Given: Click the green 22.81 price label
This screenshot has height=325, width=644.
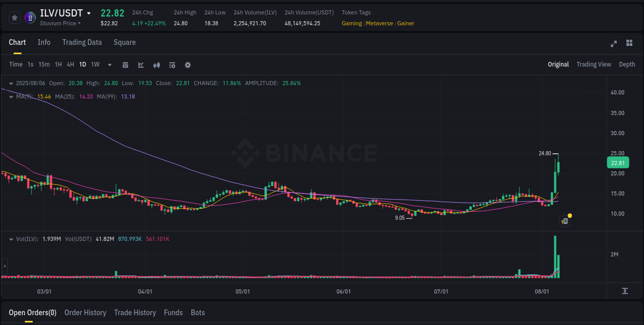Looking at the screenshot, I should [617, 163].
